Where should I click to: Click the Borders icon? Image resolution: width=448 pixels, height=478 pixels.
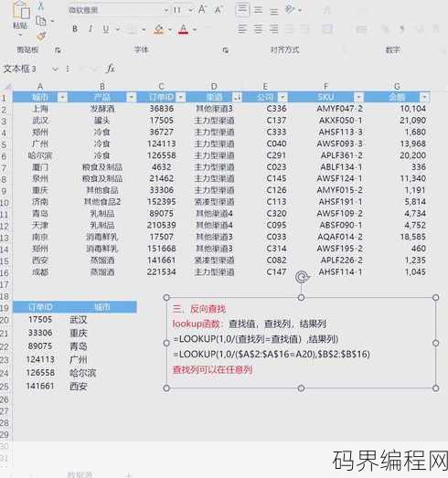(133, 29)
